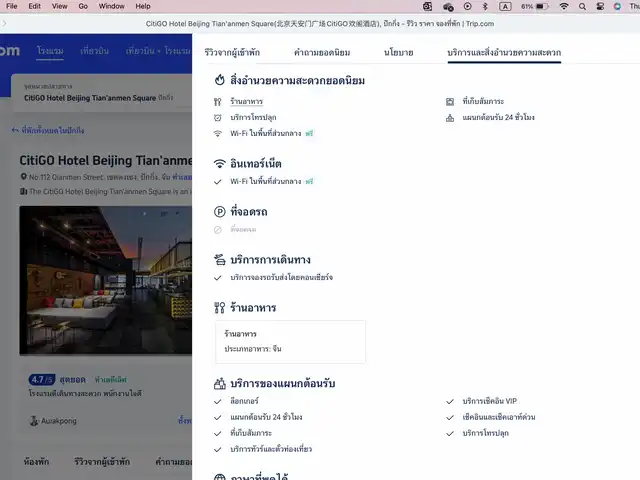The width and height of the screenshot is (640, 480).
Task: Click the front desk icon beside บริการของแผนกต้อนรับ
Action: tap(220, 383)
